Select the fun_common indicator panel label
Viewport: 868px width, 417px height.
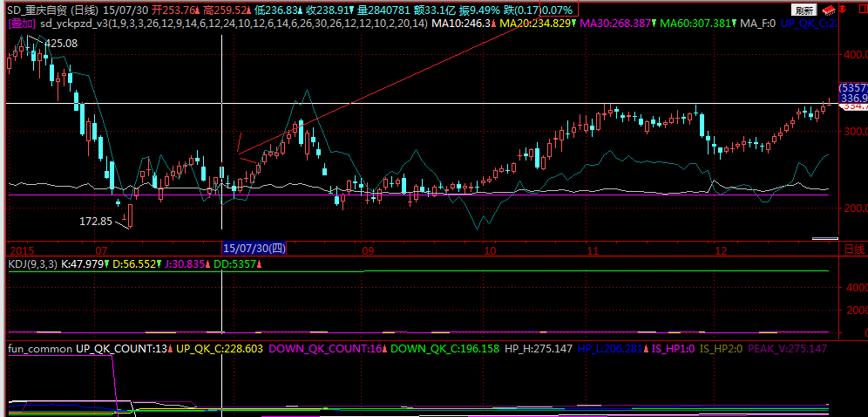pos(39,348)
